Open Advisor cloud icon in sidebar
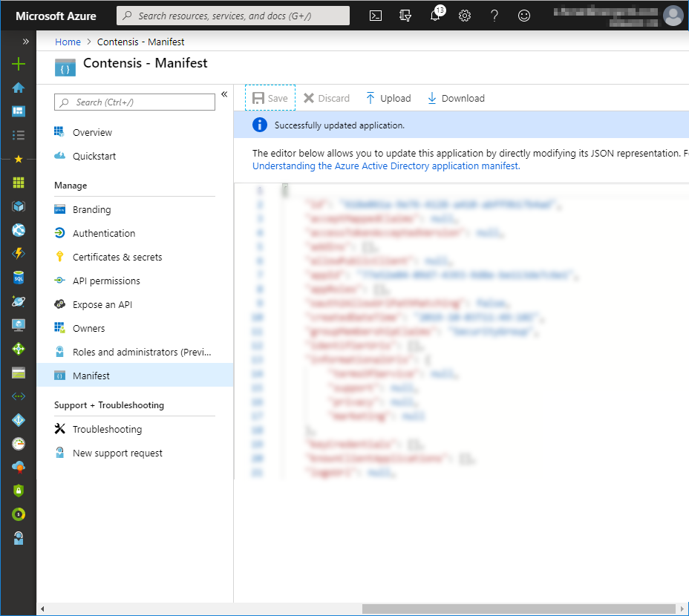This screenshot has height=616, width=689. tap(19, 468)
